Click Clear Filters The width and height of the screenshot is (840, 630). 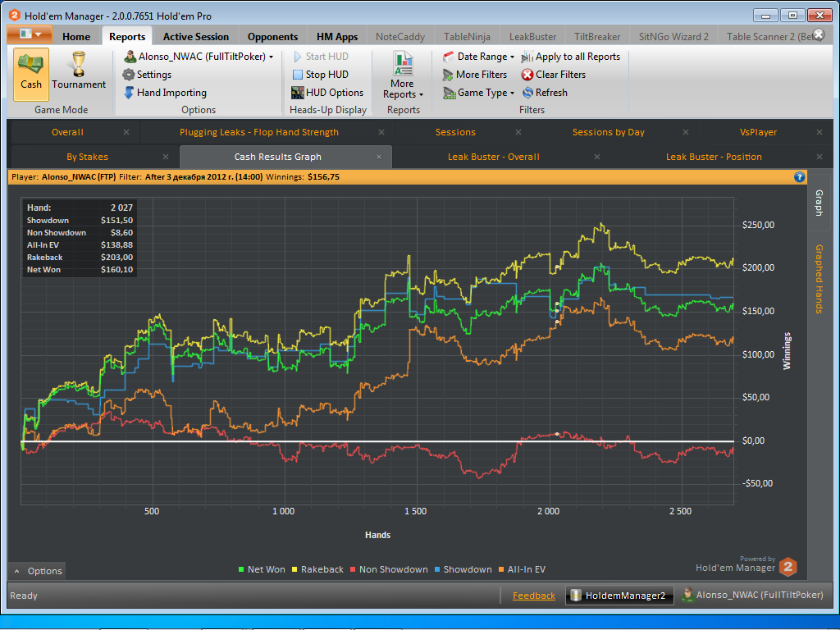coord(554,75)
